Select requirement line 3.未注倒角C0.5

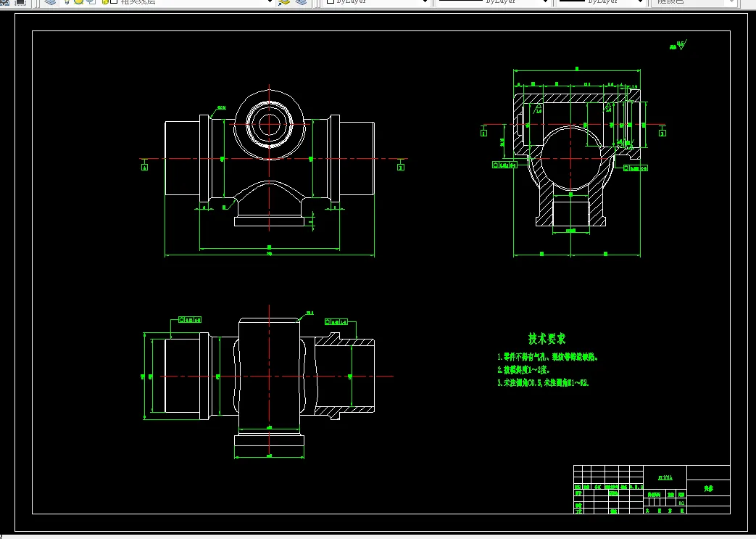543,383
